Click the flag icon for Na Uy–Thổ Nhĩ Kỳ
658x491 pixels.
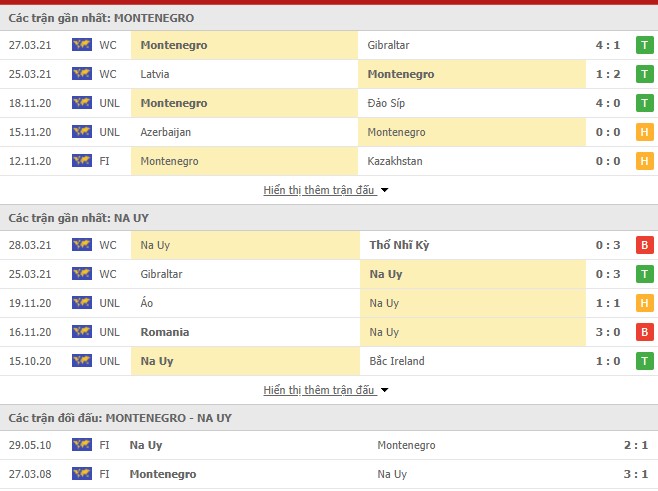point(82,245)
